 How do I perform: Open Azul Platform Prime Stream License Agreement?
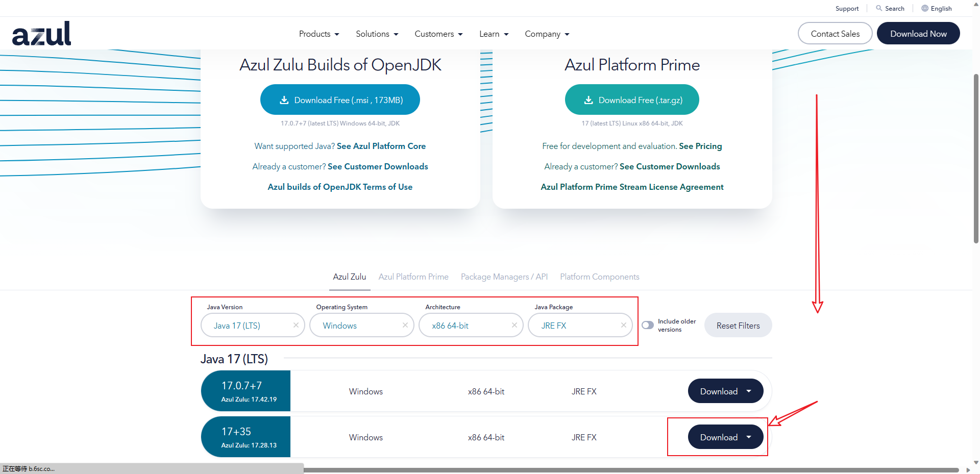pyautogui.click(x=632, y=187)
